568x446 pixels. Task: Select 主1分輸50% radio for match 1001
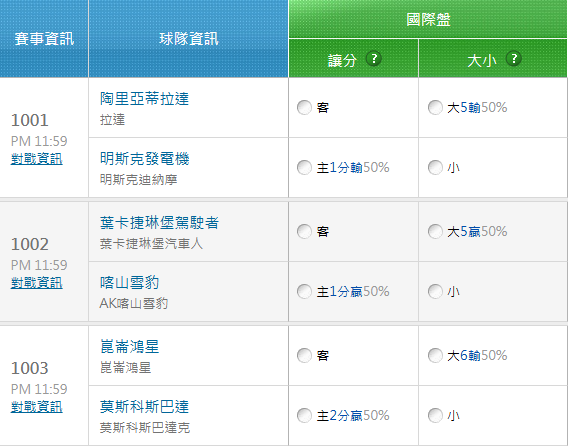point(304,167)
